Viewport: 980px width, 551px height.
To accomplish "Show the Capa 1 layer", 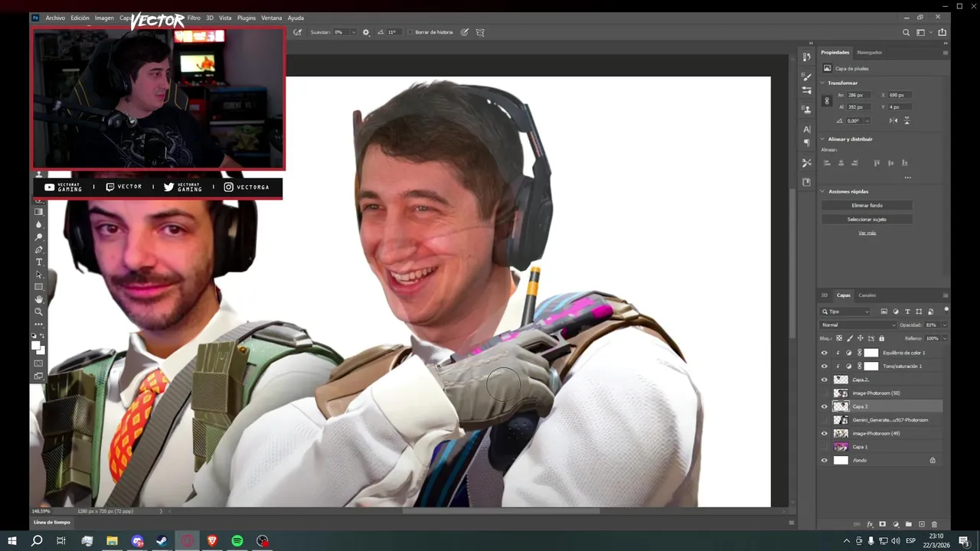I will point(825,446).
